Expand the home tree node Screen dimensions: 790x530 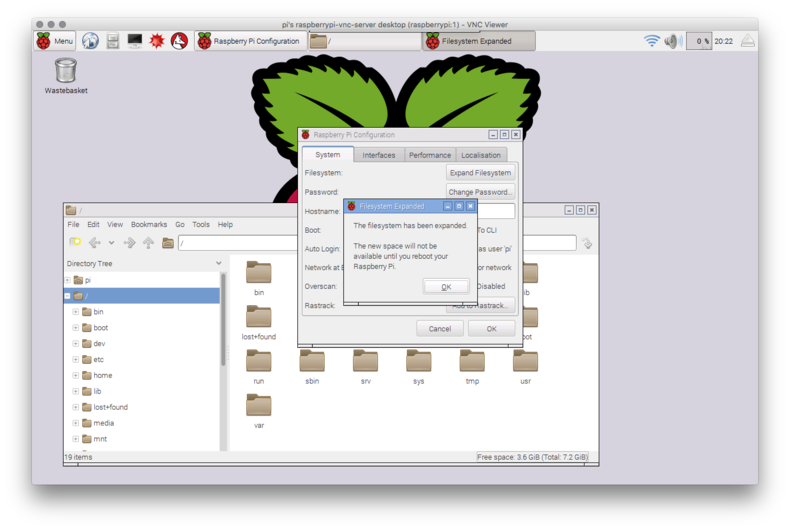point(76,375)
